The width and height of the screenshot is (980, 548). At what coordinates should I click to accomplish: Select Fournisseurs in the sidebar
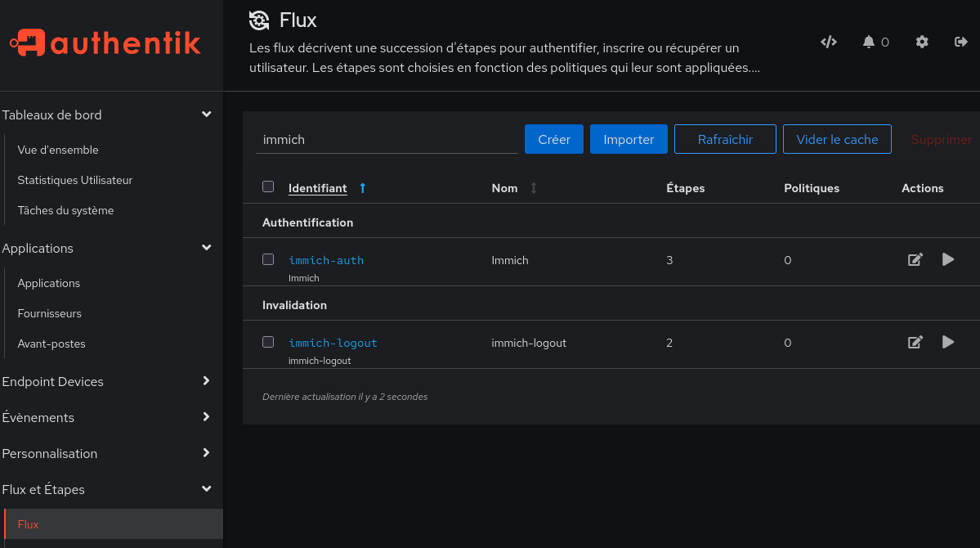(49, 313)
